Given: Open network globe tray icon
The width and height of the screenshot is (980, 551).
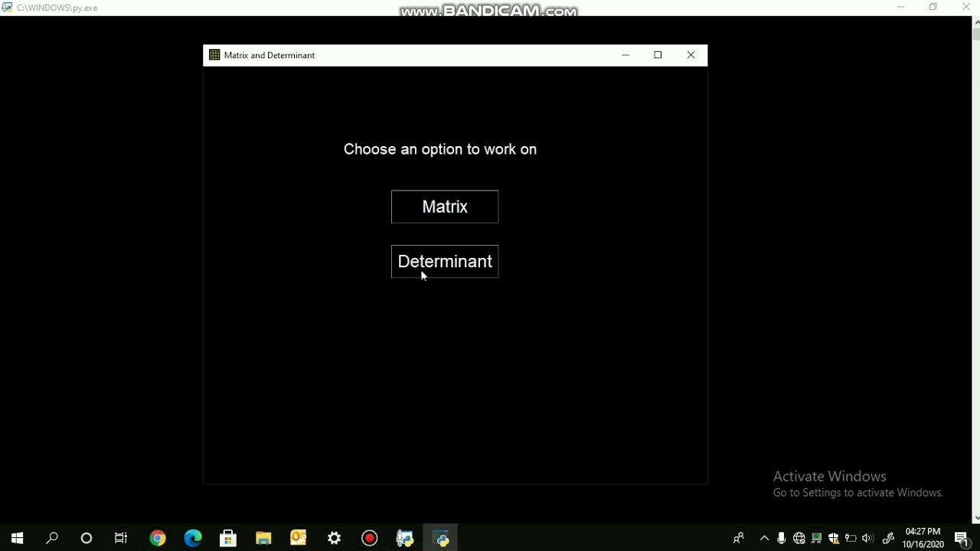Looking at the screenshot, I should (799, 538).
